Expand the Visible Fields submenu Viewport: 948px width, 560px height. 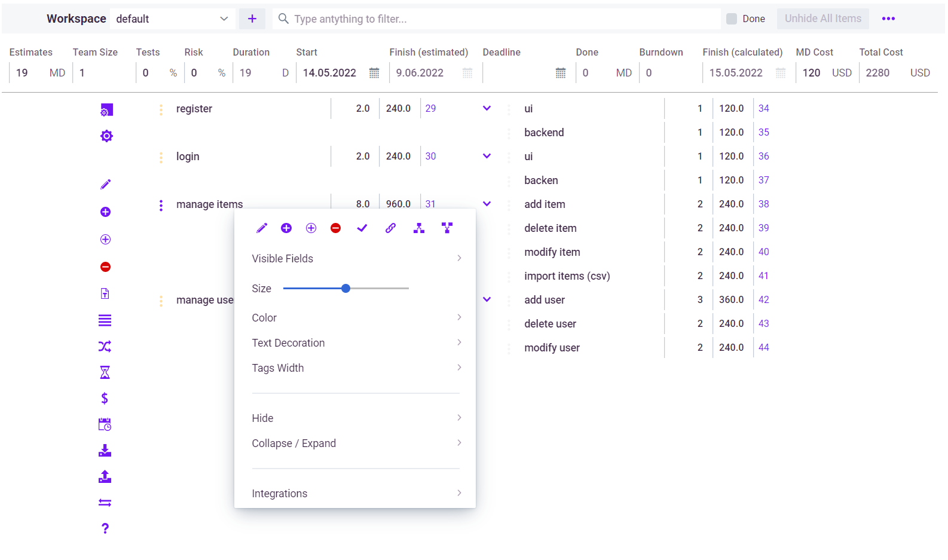click(356, 259)
